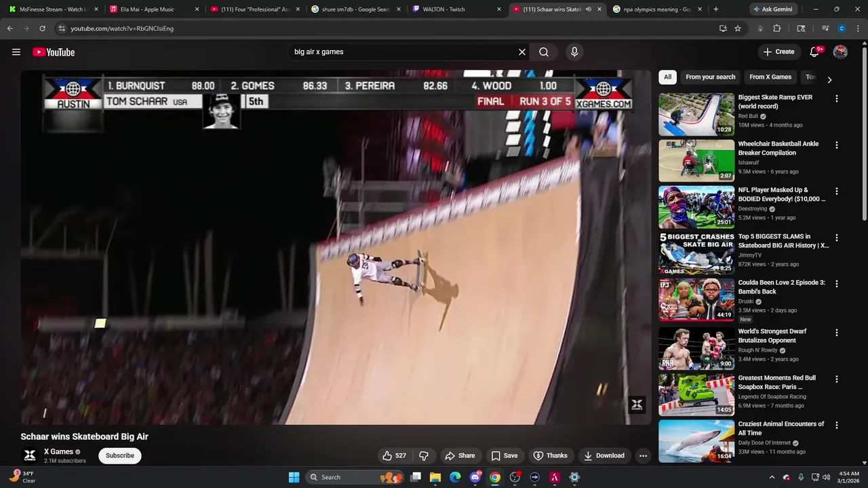868x488 pixels.
Task: Switch to the WALTON Twitch tab
Action: [x=457, y=9]
